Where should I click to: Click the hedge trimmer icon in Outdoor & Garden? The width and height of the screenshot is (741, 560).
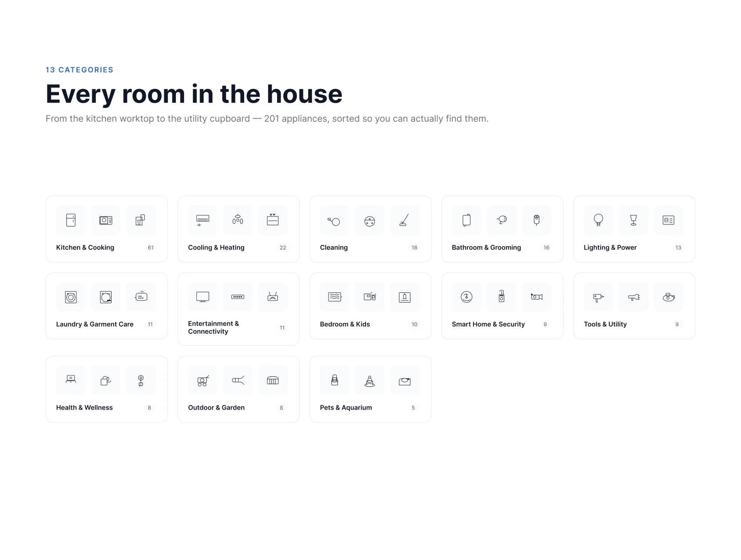pyautogui.click(x=238, y=380)
